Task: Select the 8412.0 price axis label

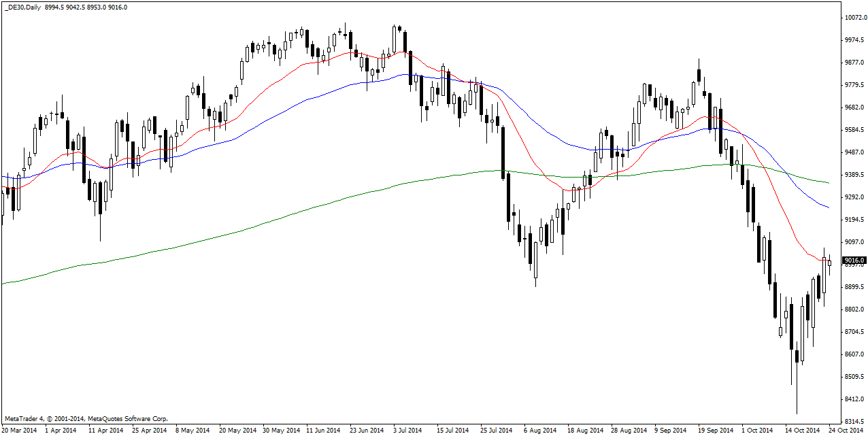Action: (x=854, y=399)
